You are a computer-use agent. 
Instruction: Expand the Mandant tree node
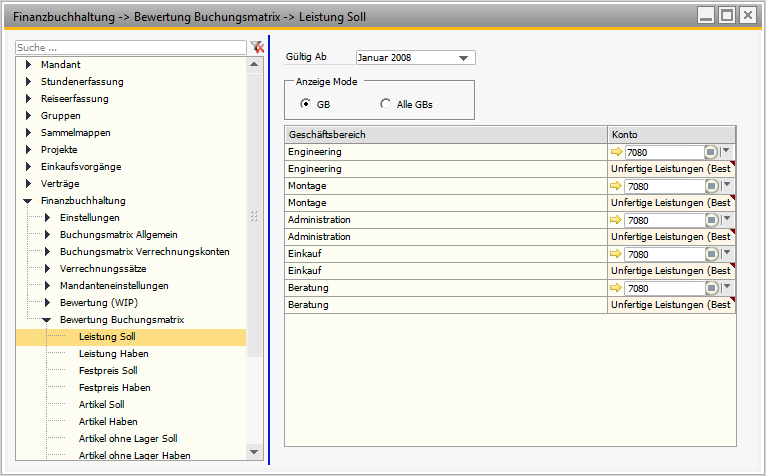(28, 65)
